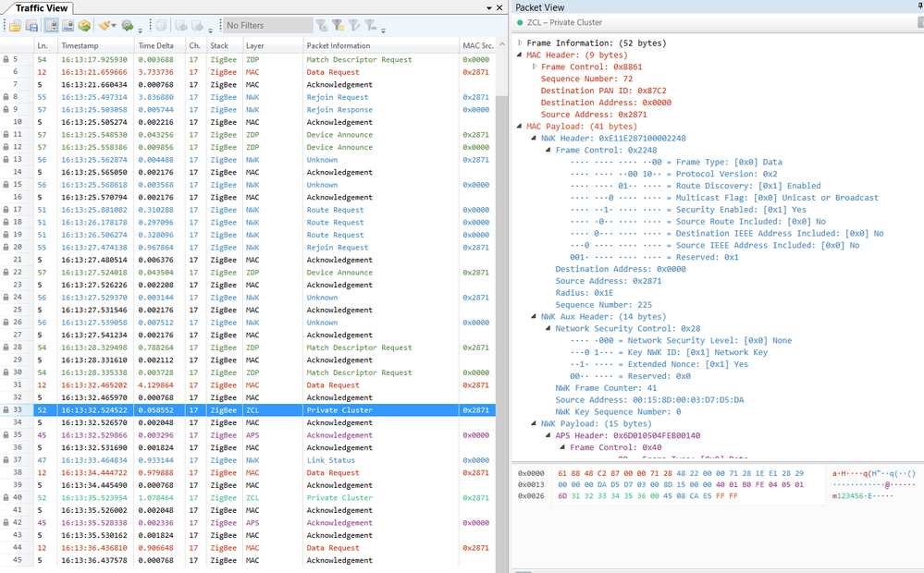Click the clear traffic brush icon
Screen dimensions: 924x573
105,26
